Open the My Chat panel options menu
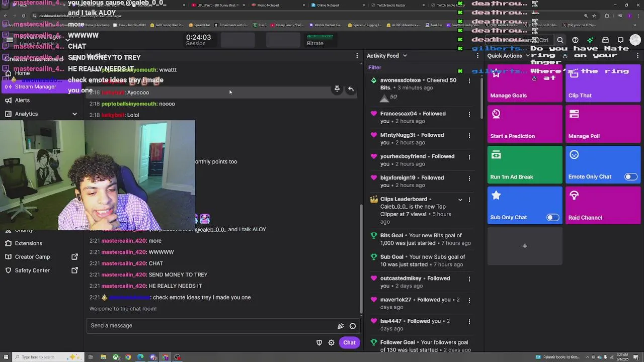644x362 pixels. [357, 56]
